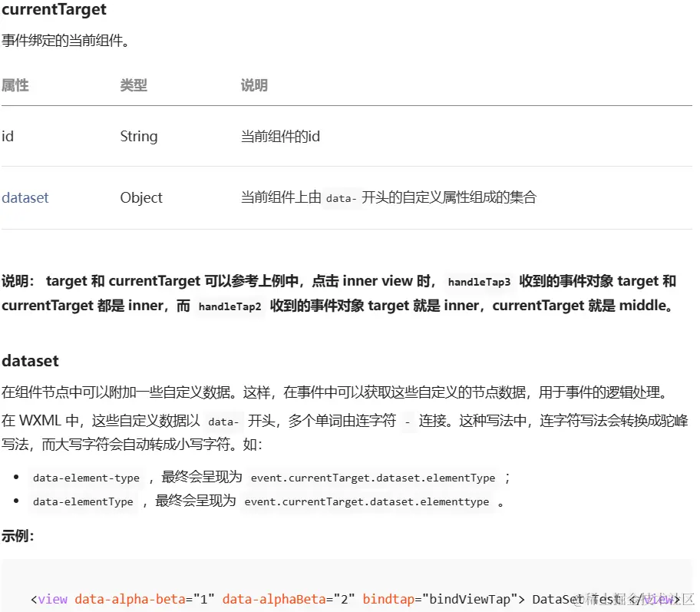Click the data-elementType code snippet
This screenshot has width=700, height=612.
point(83,501)
